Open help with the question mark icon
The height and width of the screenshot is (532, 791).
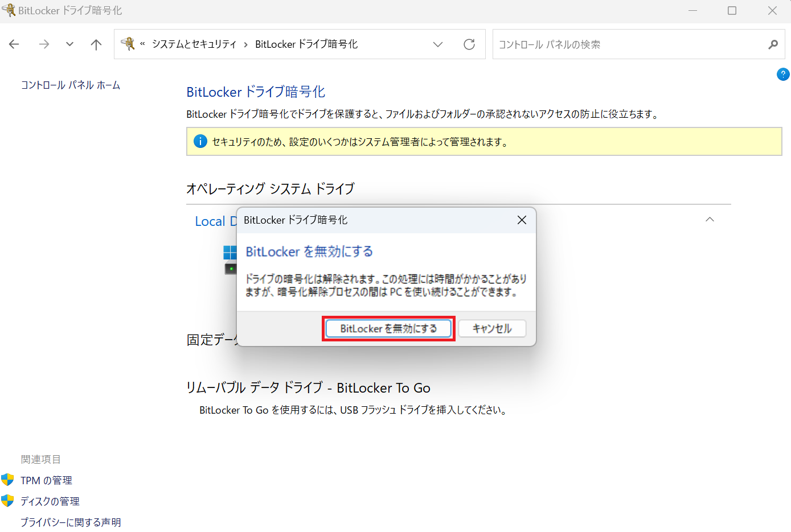[x=783, y=74]
